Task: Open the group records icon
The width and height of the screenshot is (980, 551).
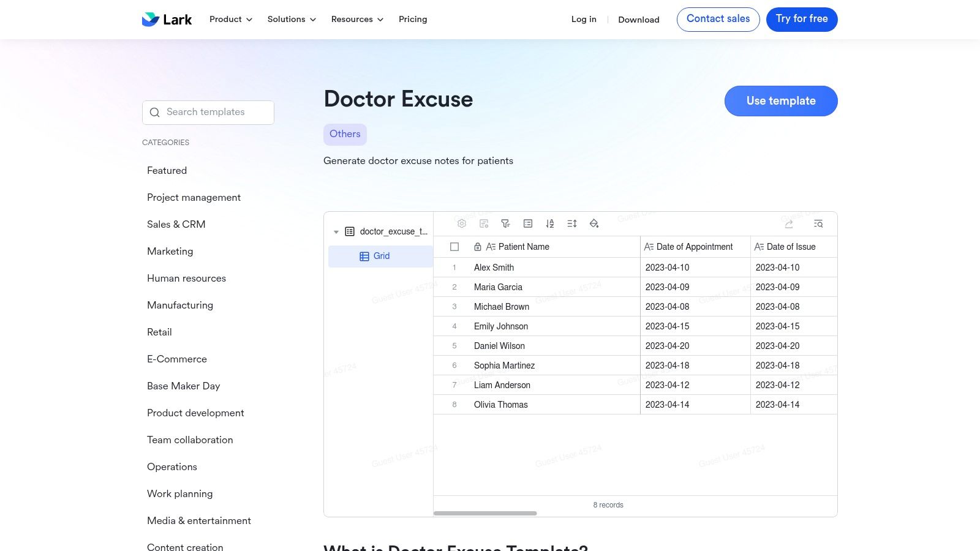Action: (528, 223)
